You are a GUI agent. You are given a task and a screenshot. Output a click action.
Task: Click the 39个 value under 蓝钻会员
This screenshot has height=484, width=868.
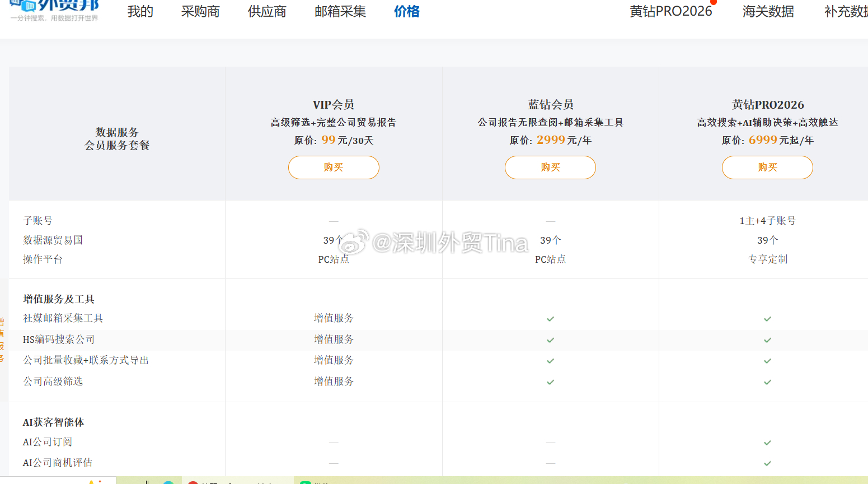[x=551, y=240]
